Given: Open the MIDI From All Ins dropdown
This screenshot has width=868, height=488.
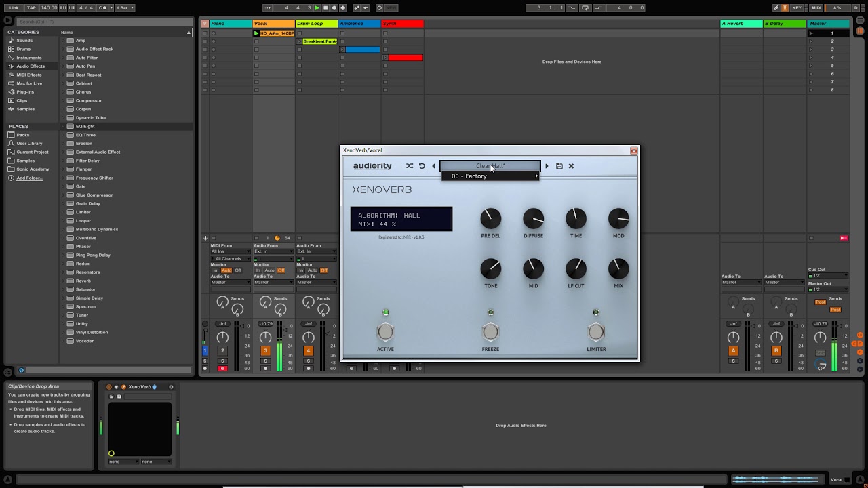Looking at the screenshot, I should point(231,251).
